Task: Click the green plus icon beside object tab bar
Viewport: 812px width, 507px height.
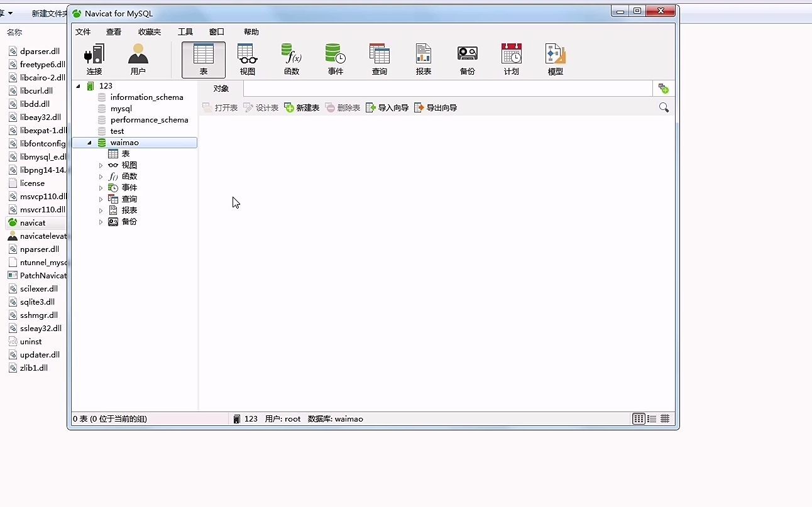Action: click(663, 89)
